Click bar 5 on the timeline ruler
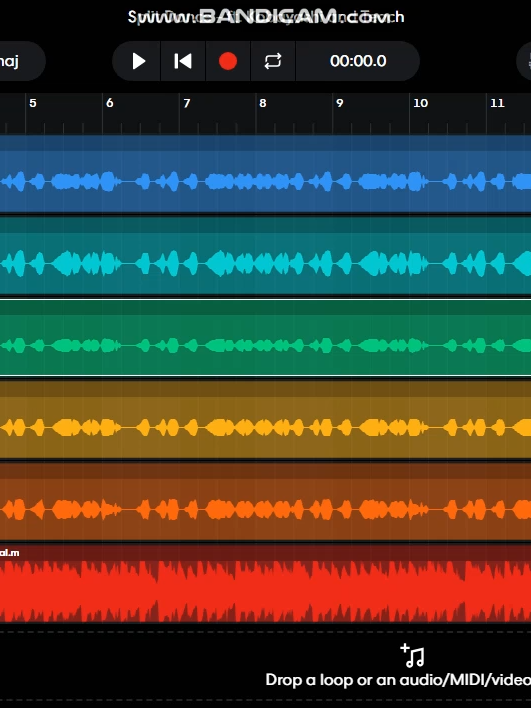 (x=33, y=103)
